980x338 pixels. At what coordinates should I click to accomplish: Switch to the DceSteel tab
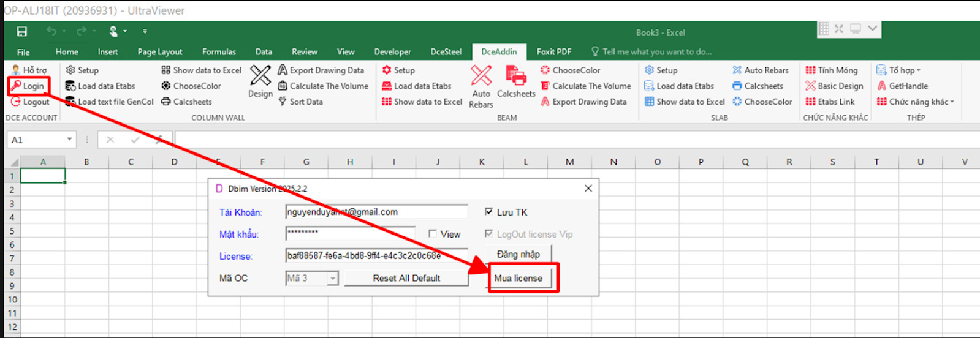[446, 52]
